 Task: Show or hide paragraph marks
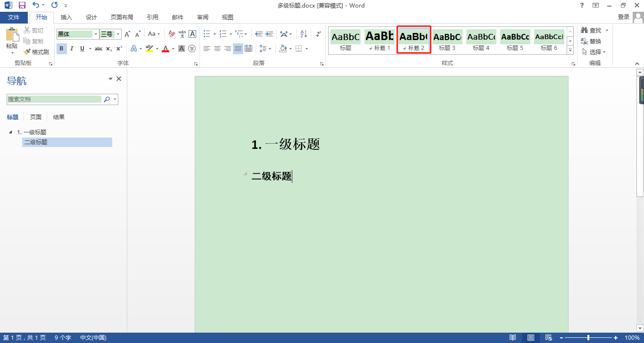click(x=318, y=34)
